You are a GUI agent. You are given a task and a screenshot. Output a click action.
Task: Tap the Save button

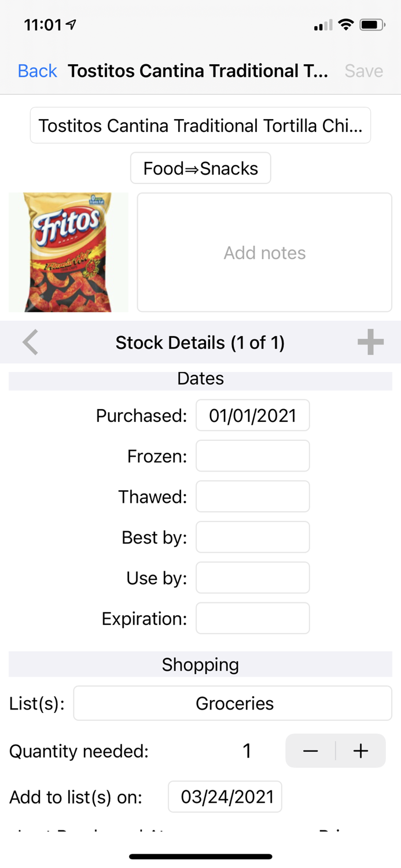(x=364, y=71)
